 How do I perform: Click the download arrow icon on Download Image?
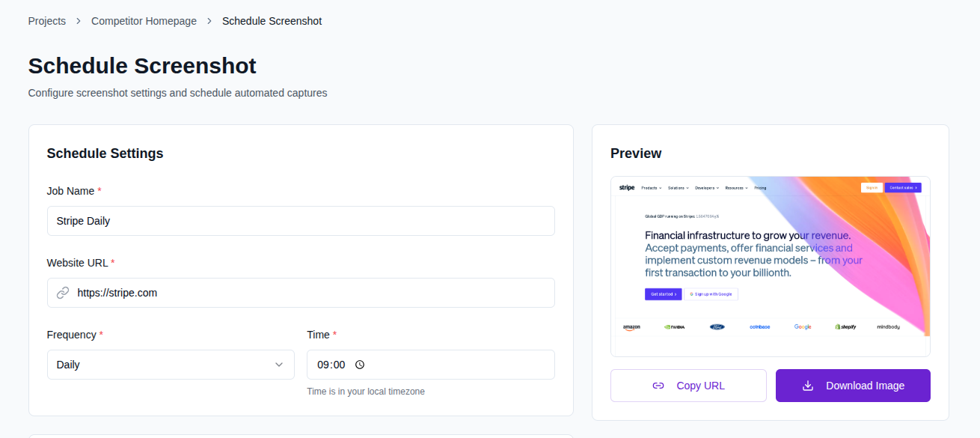[x=807, y=385]
